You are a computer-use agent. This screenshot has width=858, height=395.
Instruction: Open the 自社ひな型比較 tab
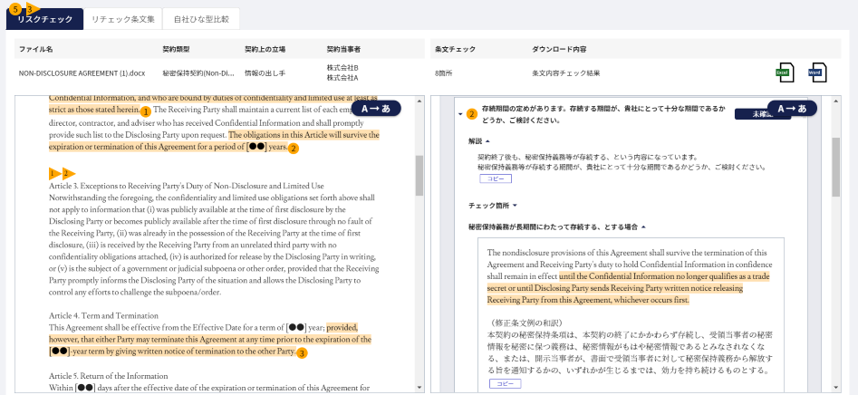[201, 19]
